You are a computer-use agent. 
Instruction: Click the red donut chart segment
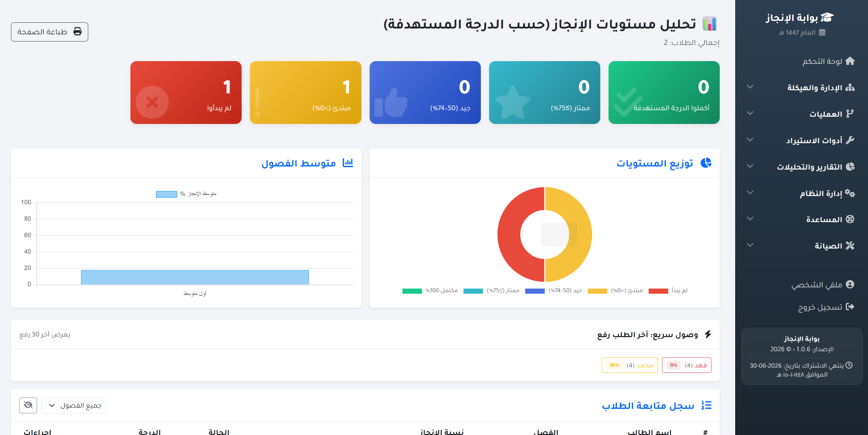(x=509, y=234)
